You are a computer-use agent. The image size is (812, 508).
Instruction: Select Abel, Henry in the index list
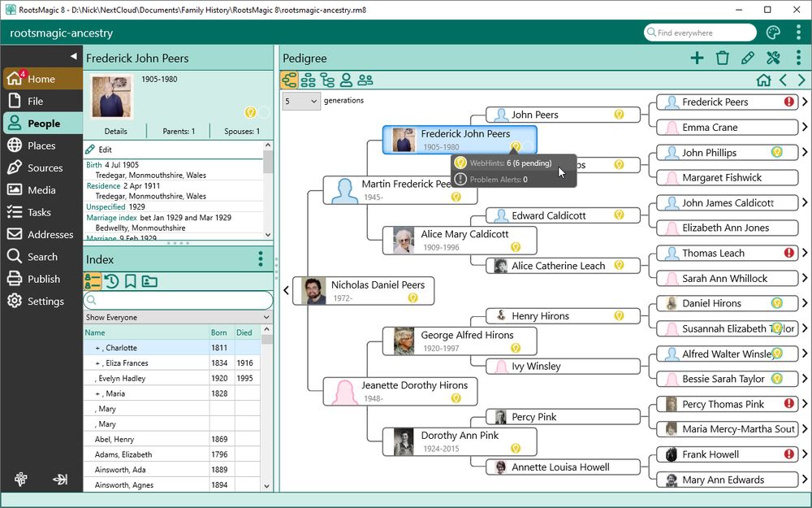(x=172, y=439)
